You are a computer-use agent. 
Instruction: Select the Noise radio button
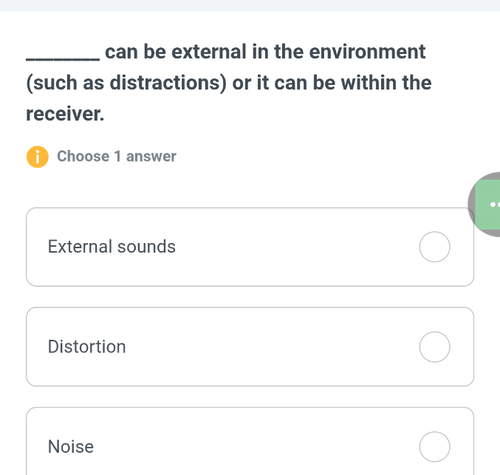click(435, 447)
